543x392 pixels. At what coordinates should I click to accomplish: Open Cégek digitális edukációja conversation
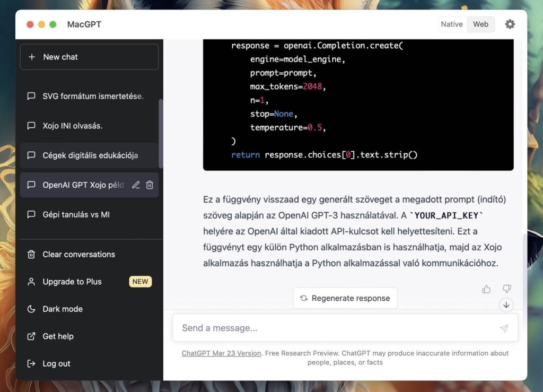(x=89, y=155)
